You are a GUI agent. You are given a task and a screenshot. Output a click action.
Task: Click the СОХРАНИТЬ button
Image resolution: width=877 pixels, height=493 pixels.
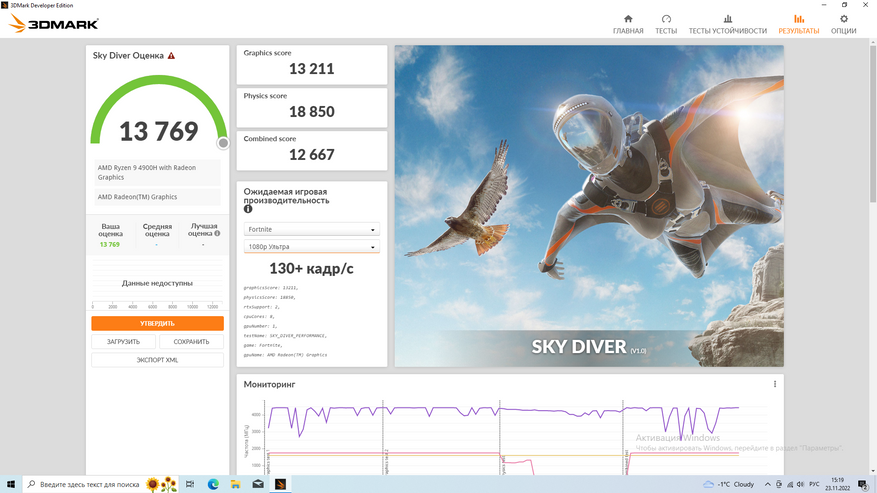click(x=191, y=341)
